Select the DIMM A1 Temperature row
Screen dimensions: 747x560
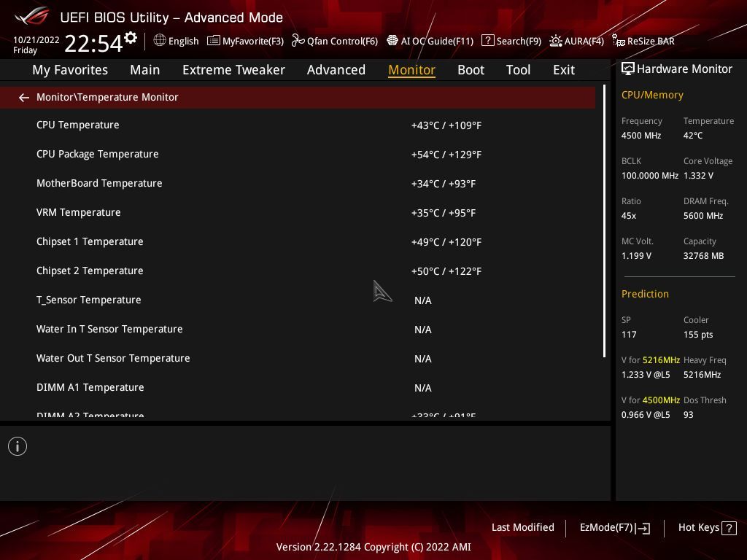tap(298, 388)
